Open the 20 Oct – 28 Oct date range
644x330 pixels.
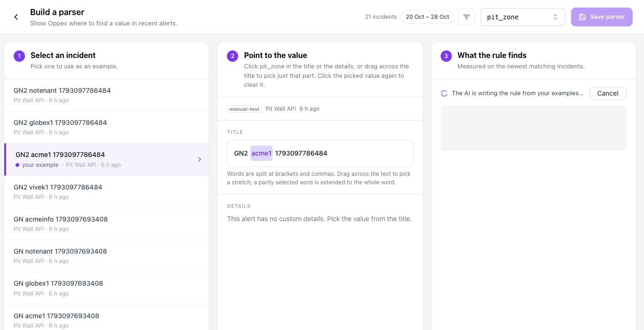pyautogui.click(x=427, y=17)
